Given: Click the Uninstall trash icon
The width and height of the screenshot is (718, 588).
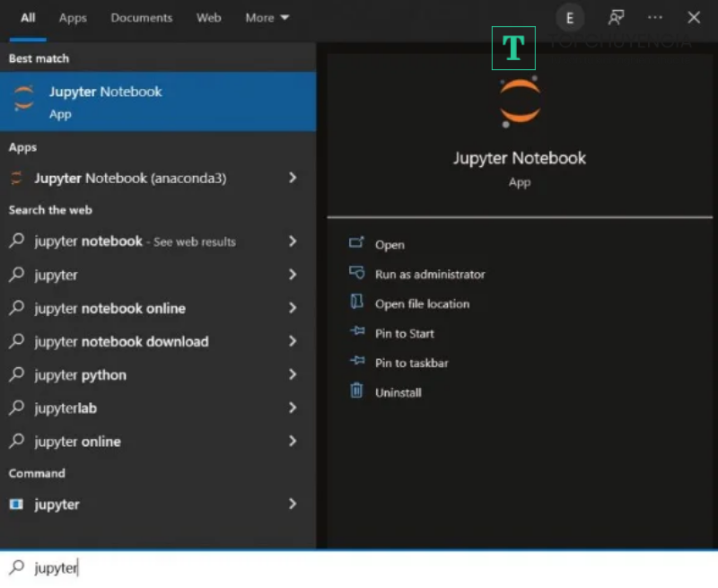Looking at the screenshot, I should [x=356, y=391].
